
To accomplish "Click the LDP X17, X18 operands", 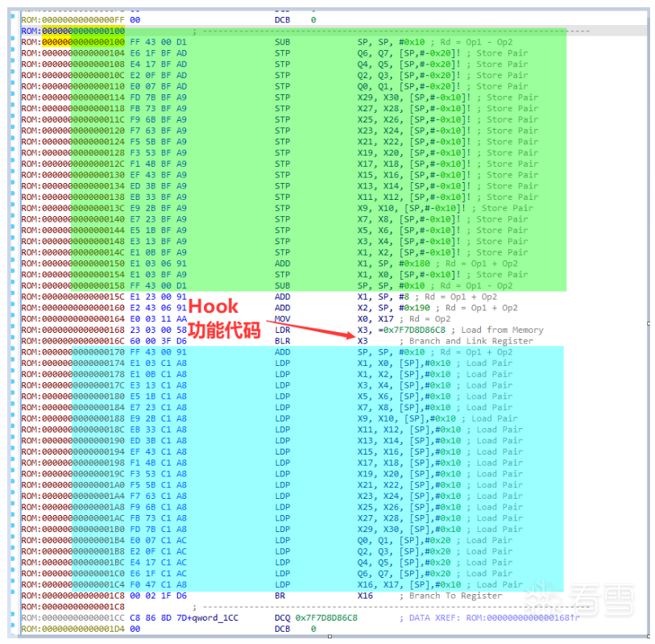I will tap(409, 463).
